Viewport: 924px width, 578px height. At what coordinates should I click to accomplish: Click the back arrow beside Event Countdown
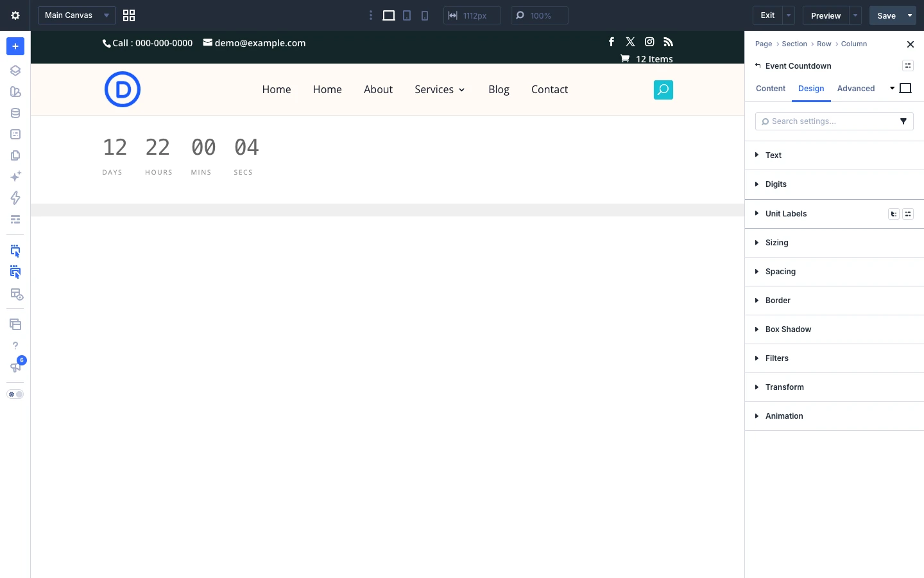(x=758, y=66)
